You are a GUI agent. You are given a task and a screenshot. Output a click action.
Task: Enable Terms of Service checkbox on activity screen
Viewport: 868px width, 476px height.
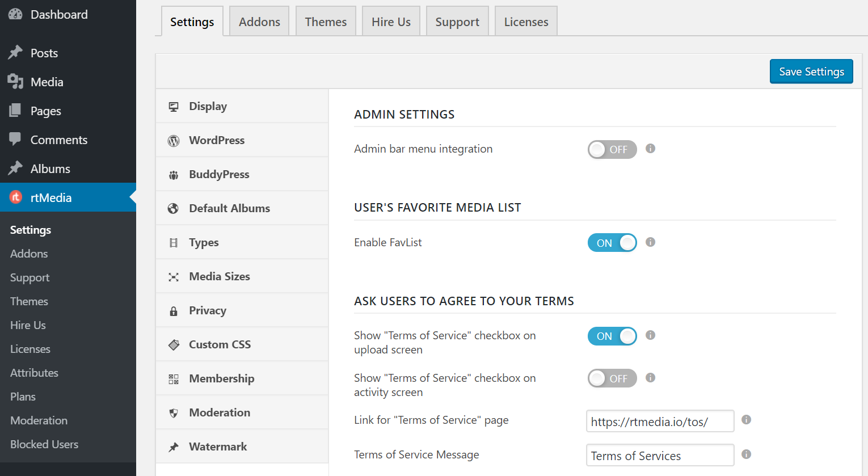[x=612, y=378]
